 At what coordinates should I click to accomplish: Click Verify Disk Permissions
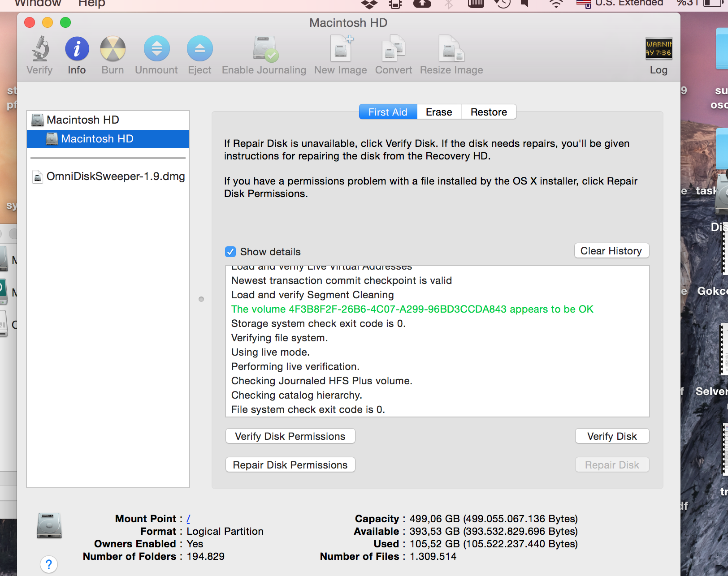[290, 436]
